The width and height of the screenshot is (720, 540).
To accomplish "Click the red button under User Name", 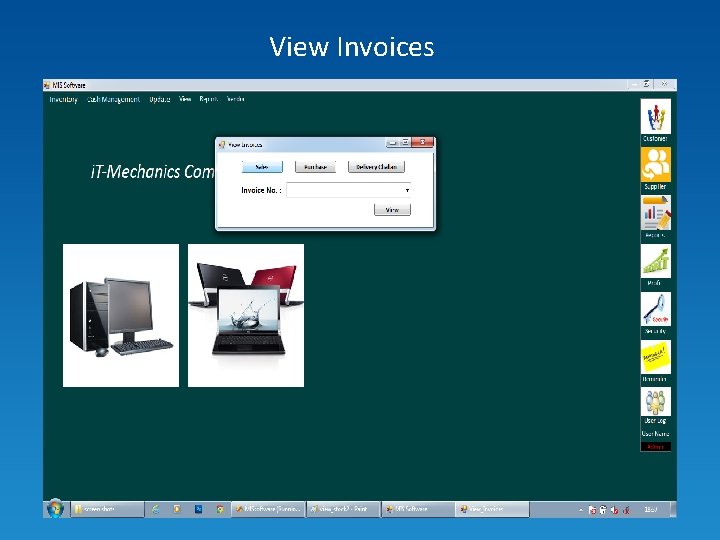I will click(x=656, y=447).
